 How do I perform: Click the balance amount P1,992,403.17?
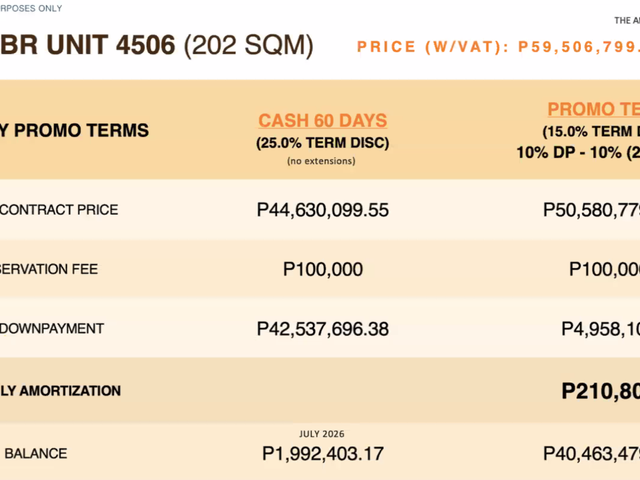323,453
